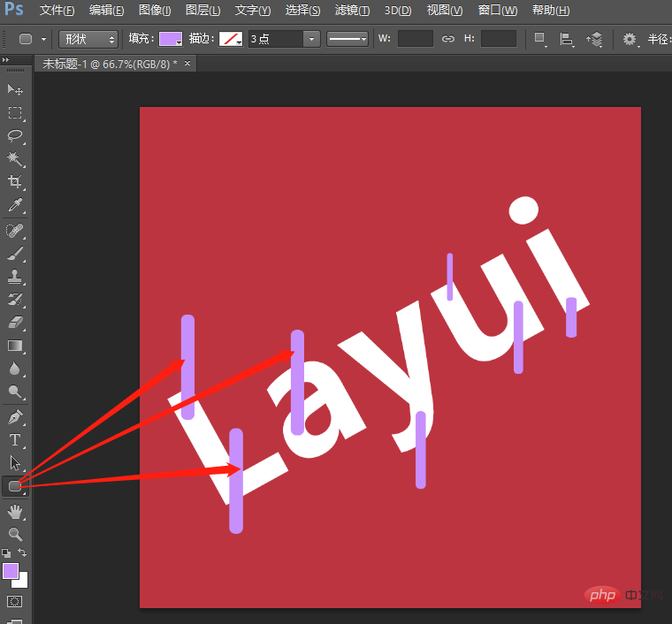Select the Move tool

click(x=15, y=89)
